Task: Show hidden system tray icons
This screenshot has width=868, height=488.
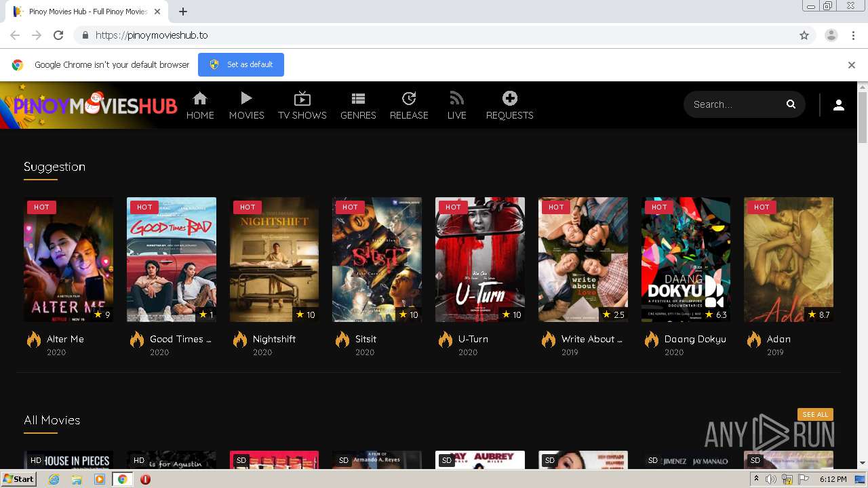Action: (x=757, y=479)
